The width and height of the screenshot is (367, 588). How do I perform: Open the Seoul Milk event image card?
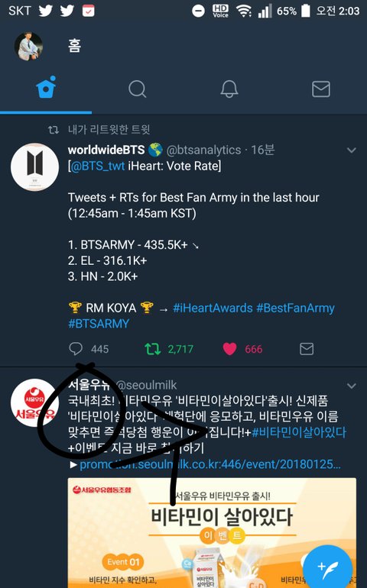[212, 532]
